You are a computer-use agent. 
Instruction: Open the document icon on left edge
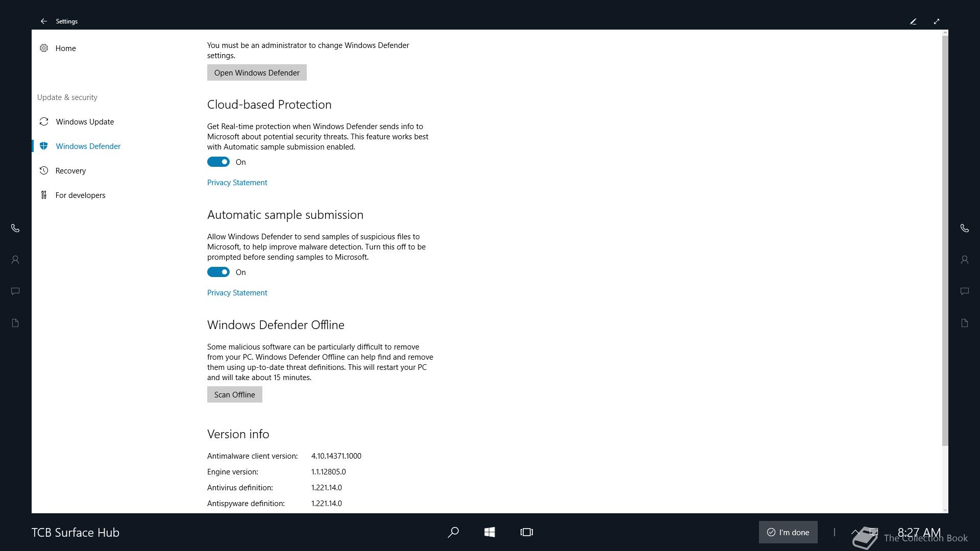(x=15, y=323)
